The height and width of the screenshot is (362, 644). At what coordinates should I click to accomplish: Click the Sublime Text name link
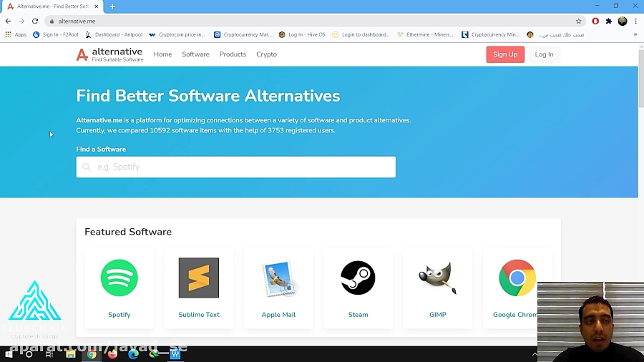point(199,314)
